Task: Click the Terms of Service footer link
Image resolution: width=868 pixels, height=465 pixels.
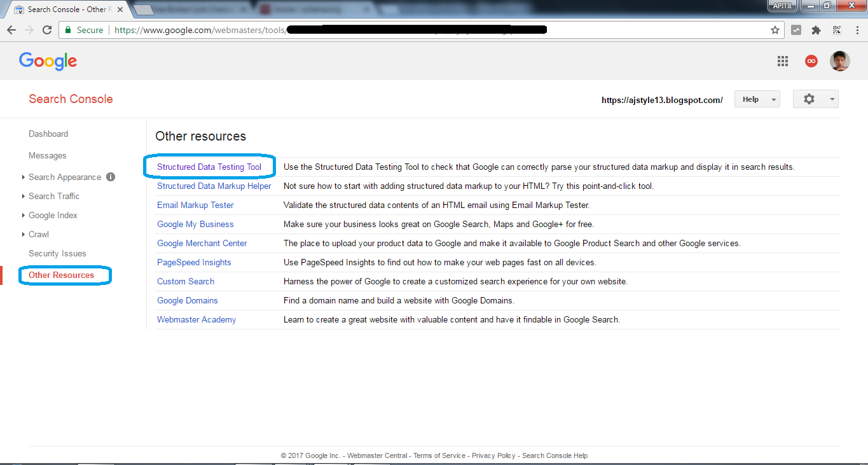Action: [439, 455]
